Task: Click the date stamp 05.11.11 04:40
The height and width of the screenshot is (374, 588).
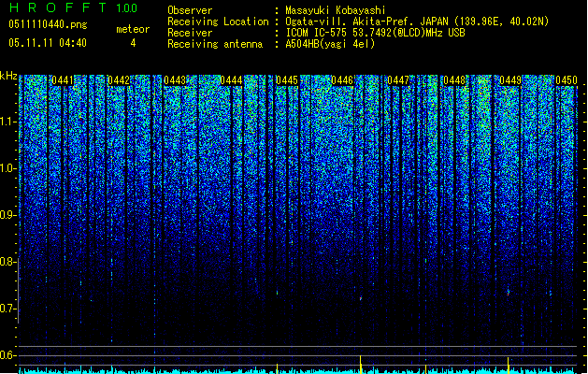Action: point(48,43)
